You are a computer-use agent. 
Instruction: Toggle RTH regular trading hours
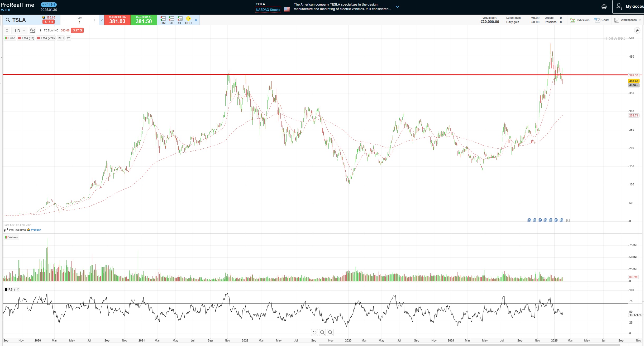point(61,38)
